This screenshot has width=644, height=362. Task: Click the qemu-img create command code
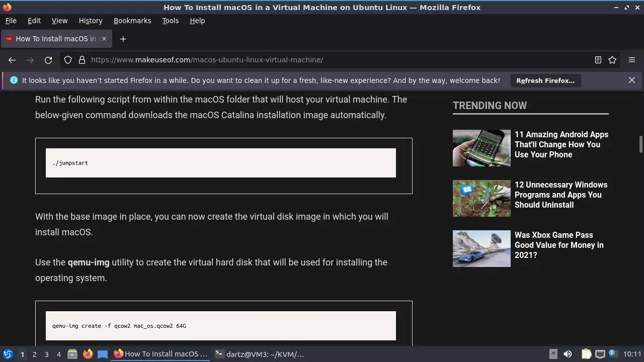119,326
